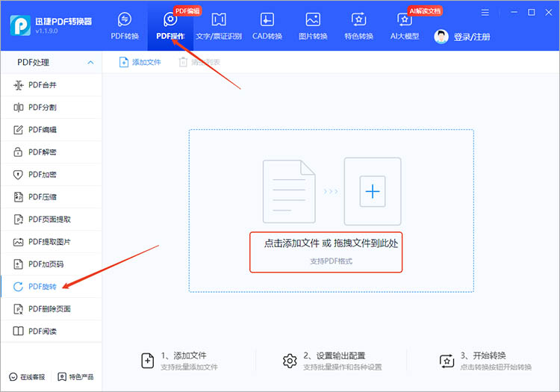Select PDF删除页面 in sidebar
The width and height of the screenshot is (560, 392).
pyautogui.click(x=52, y=309)
